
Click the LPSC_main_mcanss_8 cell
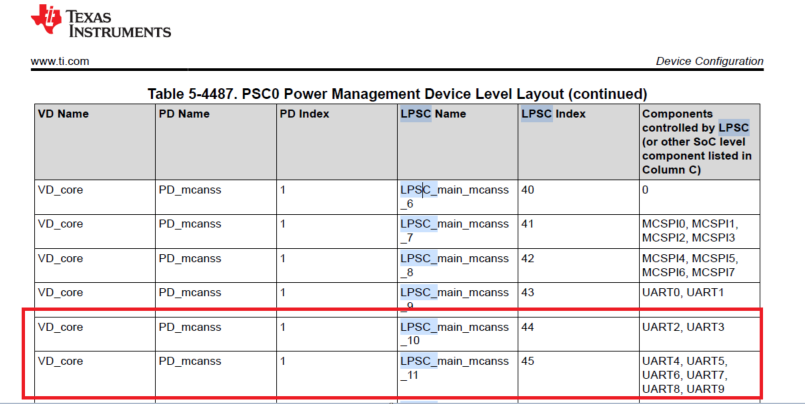[x=453, y=265]
